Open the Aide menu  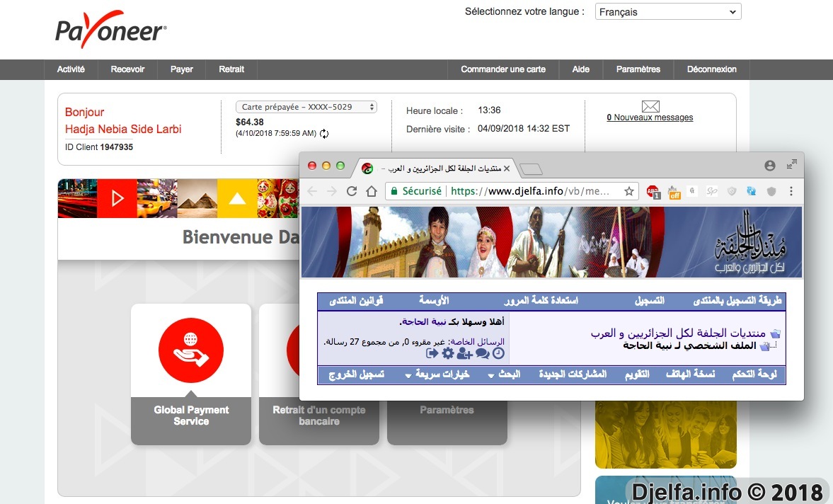point(580,69)
